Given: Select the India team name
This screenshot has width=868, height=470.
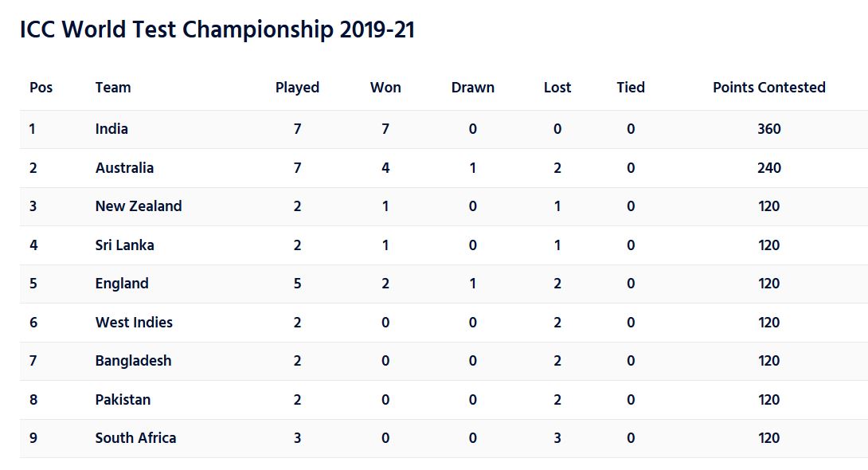Looking at the screenshot, I should click(111, 129).
